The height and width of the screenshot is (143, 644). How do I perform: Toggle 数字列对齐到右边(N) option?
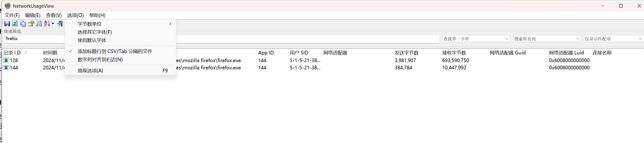pyautogui.click(x=120, y=60)
